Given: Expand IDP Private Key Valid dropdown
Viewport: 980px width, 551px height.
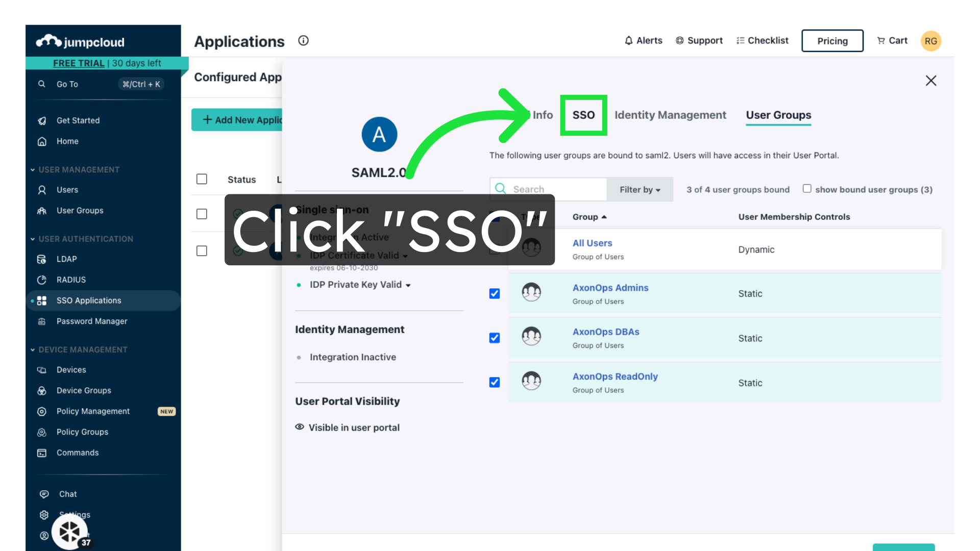Looking at the screenshot, I should pyautogui.click(x=408, y=285).
